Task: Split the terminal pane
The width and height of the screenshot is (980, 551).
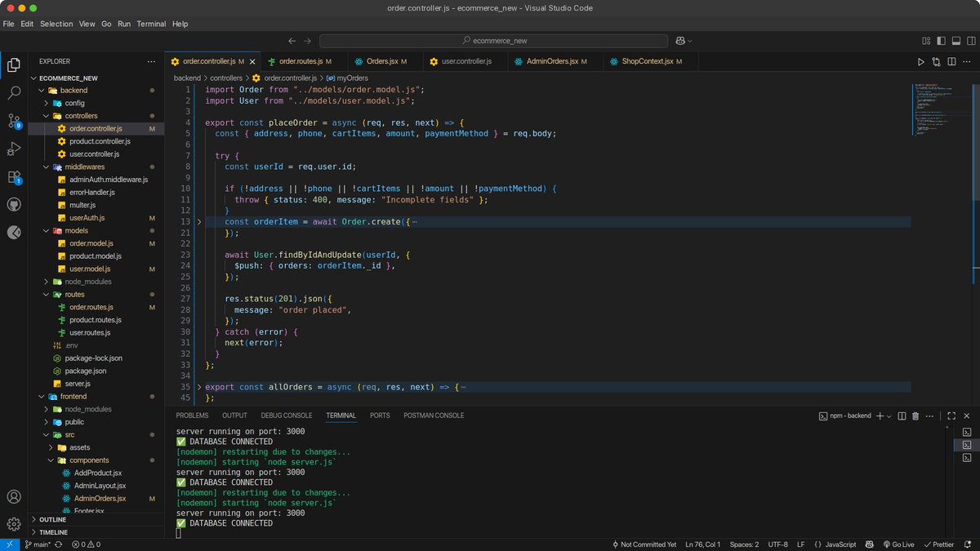Action: 902,415
